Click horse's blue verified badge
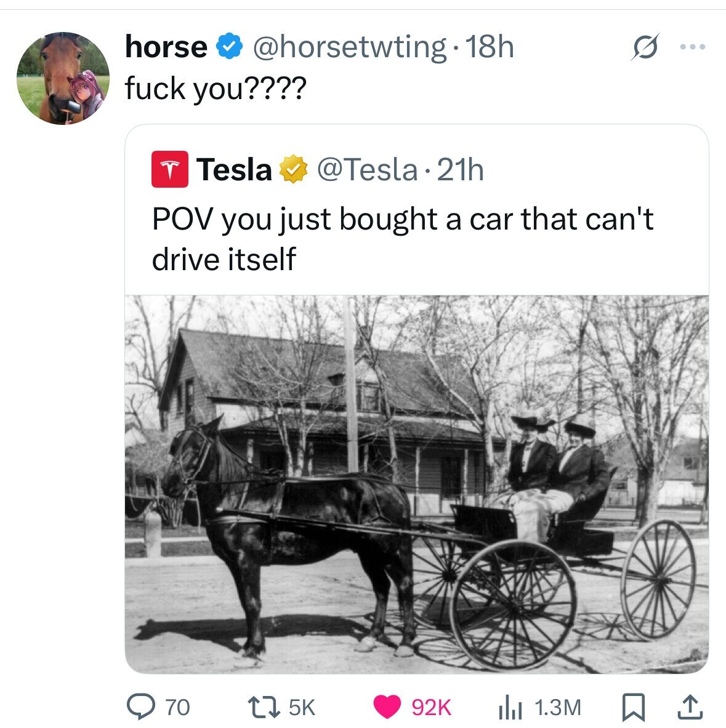 227,47
